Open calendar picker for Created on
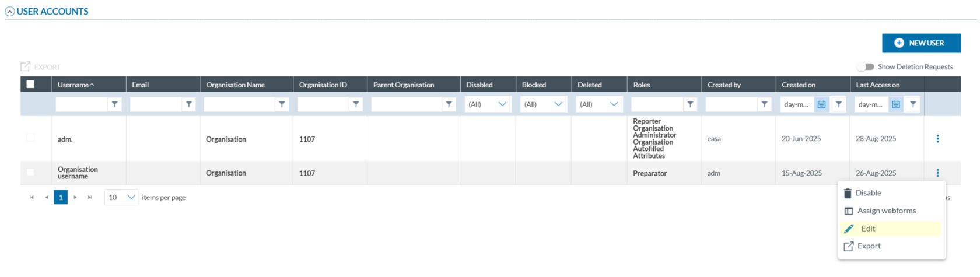The width and height of the screenshot is (980, 277). [821, 104]
